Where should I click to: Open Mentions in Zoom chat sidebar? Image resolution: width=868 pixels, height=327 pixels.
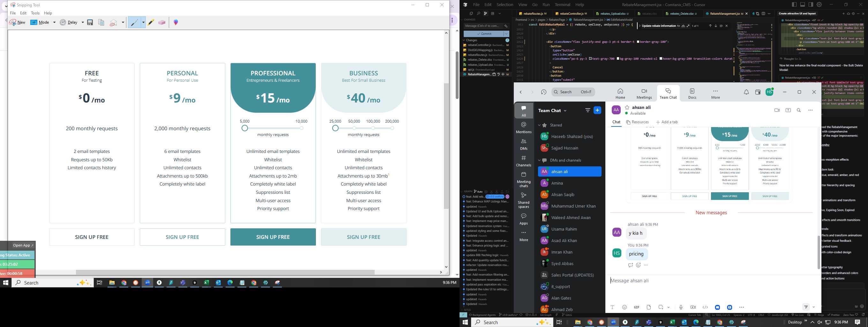click(x=524, y=127)
